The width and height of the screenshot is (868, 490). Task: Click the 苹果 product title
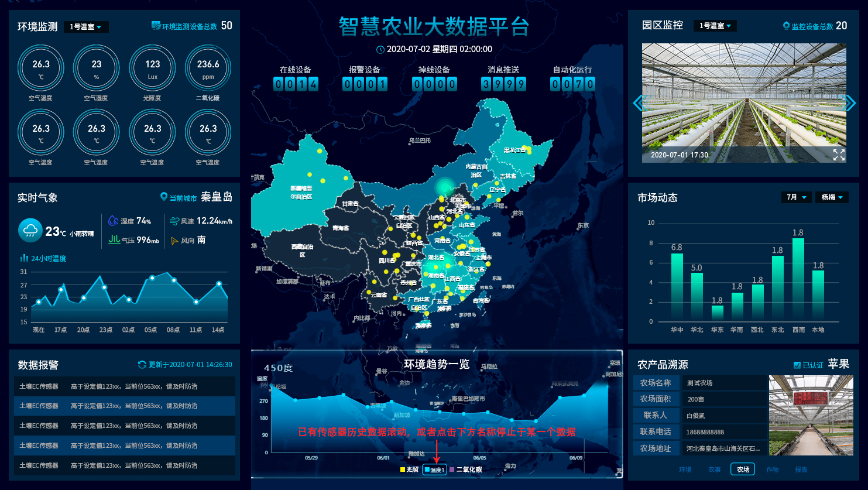(838, 364)
